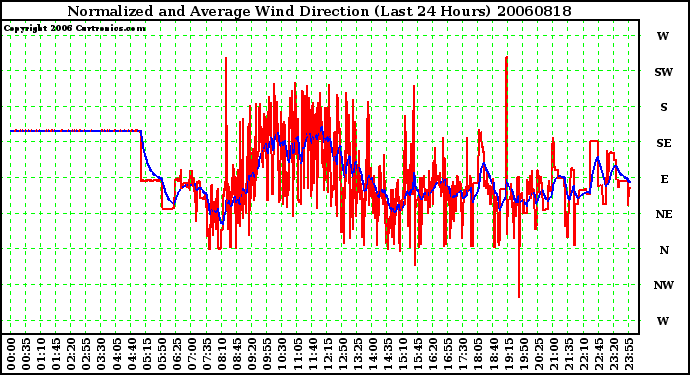Select the 09:55 time label

267,354
